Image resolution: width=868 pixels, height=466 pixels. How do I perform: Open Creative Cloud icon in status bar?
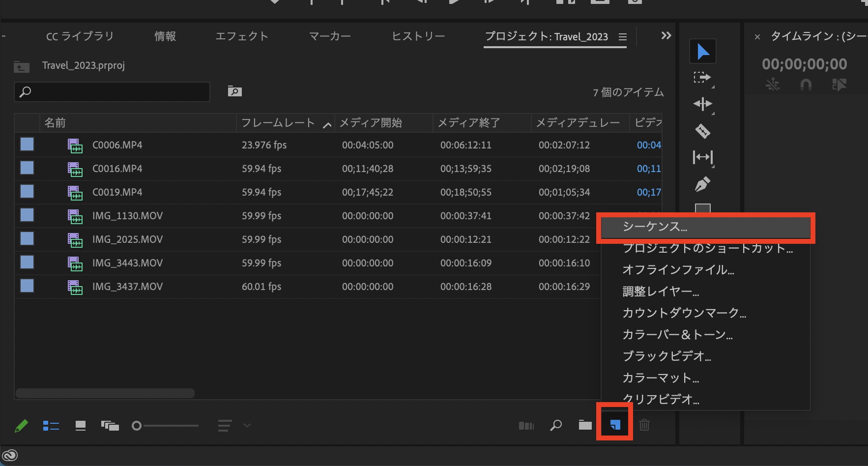tap(10, 456)
